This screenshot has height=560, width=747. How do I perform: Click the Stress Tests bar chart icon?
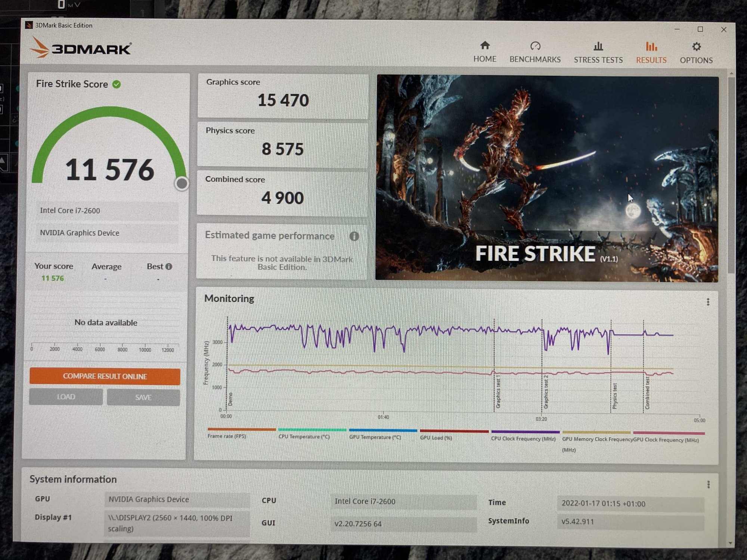tap(598, 47)
